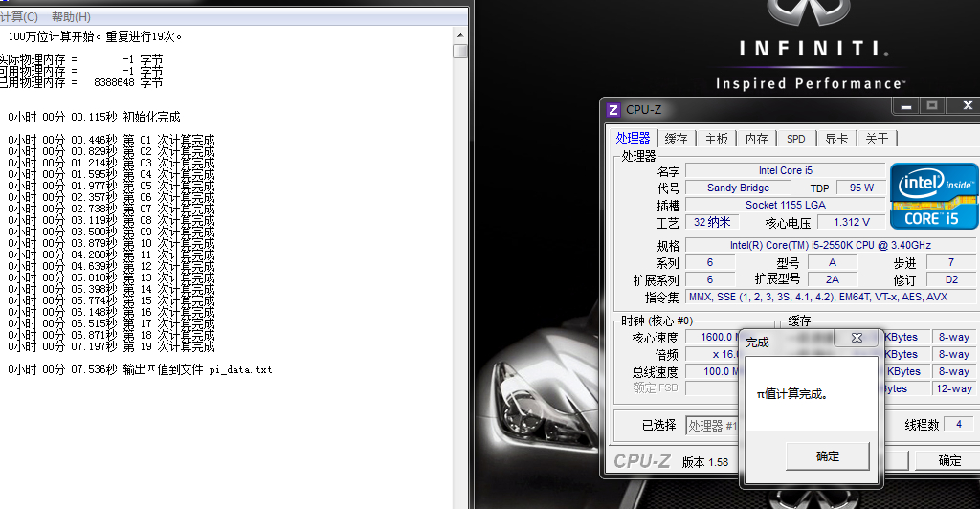Click the line 初始化完成 in Super PI

(95, 117)
